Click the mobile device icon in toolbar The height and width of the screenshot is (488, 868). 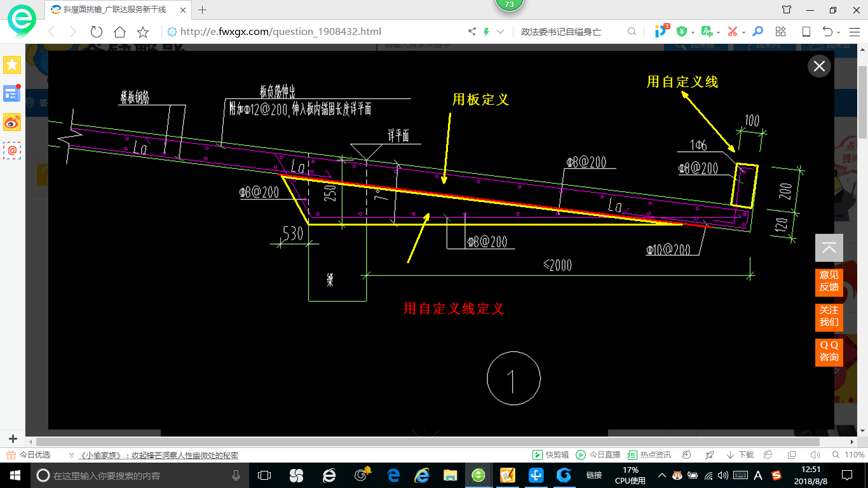click(x=806, y=32)
